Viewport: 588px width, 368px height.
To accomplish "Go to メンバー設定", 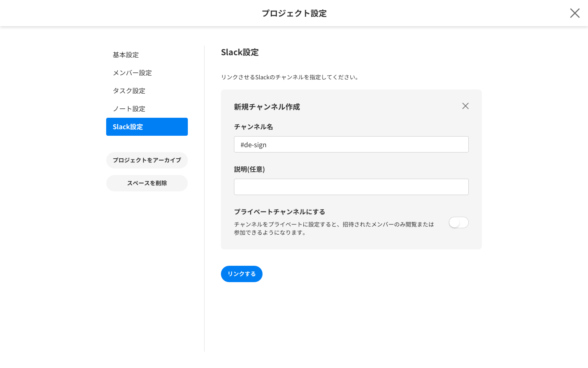I will click(147, 73).
